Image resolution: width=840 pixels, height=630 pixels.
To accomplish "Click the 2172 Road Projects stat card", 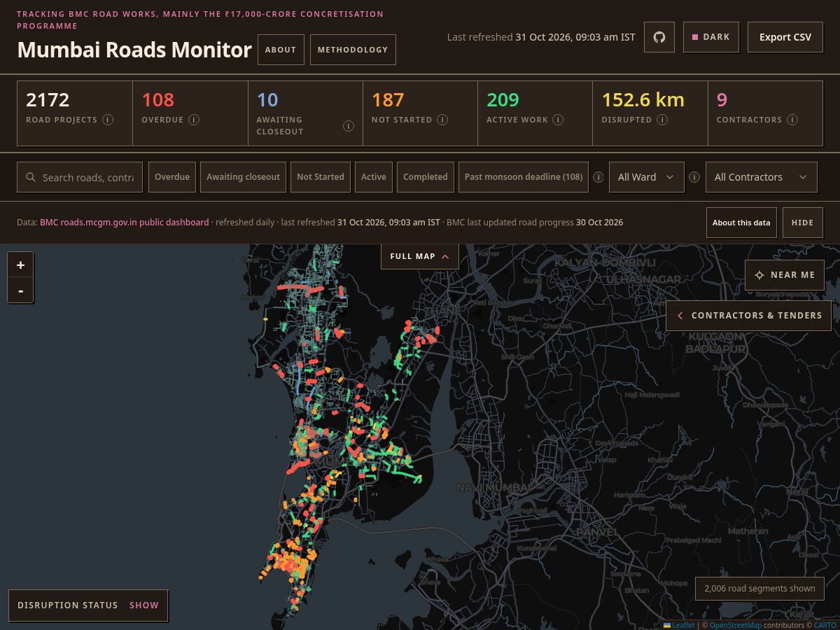I will 75,113.
